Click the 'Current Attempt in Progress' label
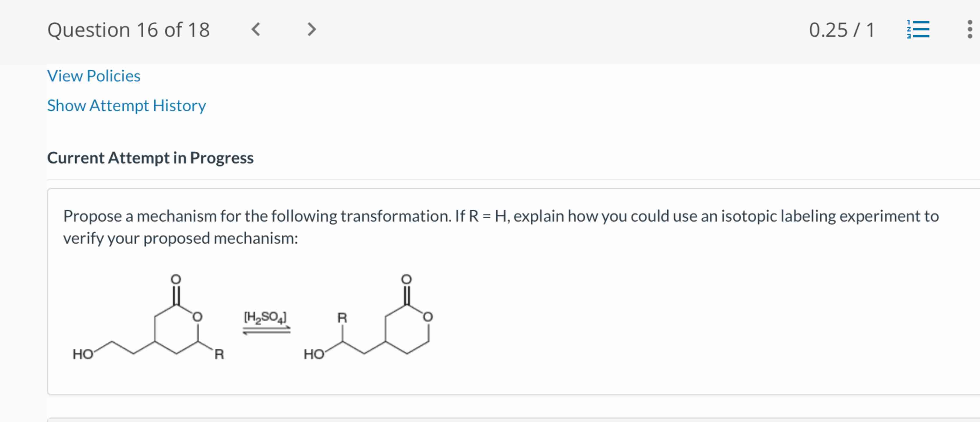The image size is (980, 422). coord(151,158)
